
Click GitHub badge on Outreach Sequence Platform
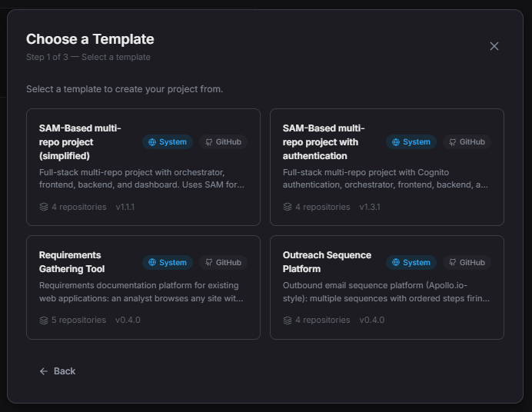pos(467,262)
